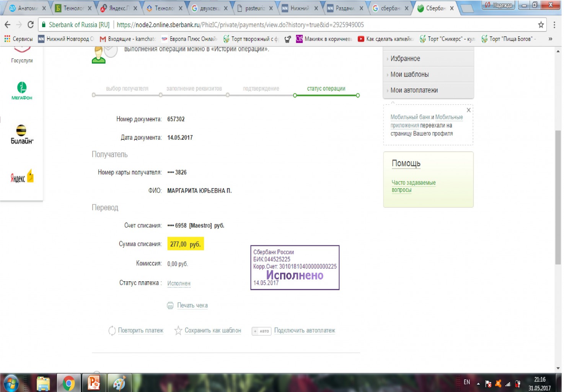The height and width of the screenshot is (392, 564).
Task: Click the browser address bar URL
Action: [240, 25]
